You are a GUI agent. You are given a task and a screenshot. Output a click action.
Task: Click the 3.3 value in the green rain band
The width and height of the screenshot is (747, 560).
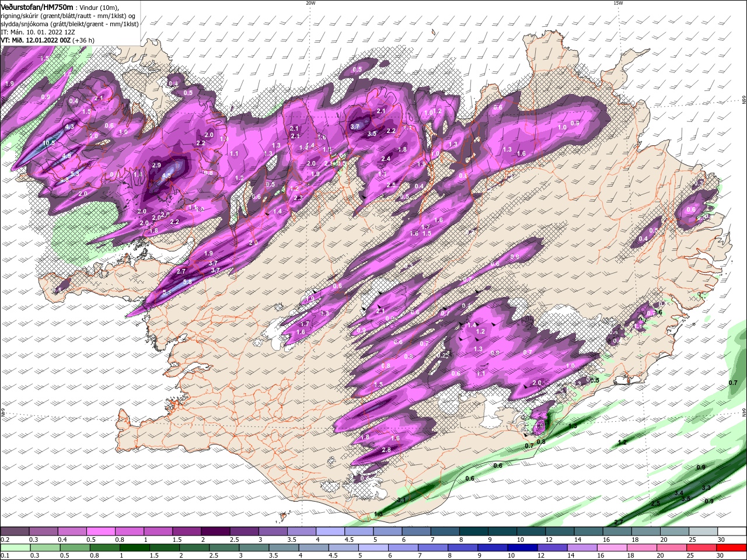(x=706, y=488)
